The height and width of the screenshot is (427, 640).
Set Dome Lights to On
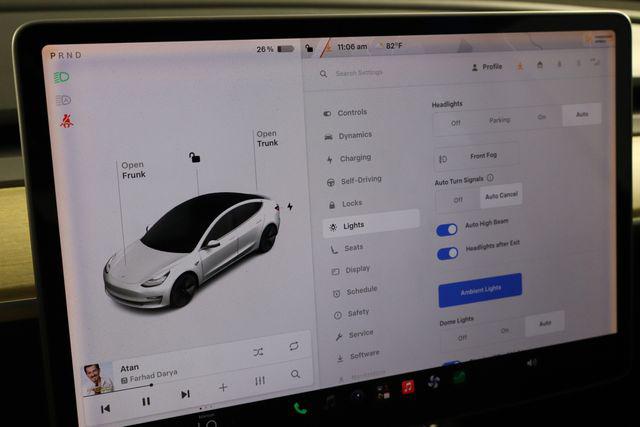pos(505,331)
